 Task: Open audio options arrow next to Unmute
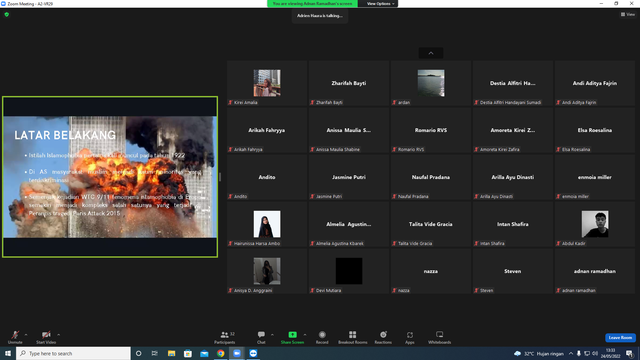pos(26,335)
